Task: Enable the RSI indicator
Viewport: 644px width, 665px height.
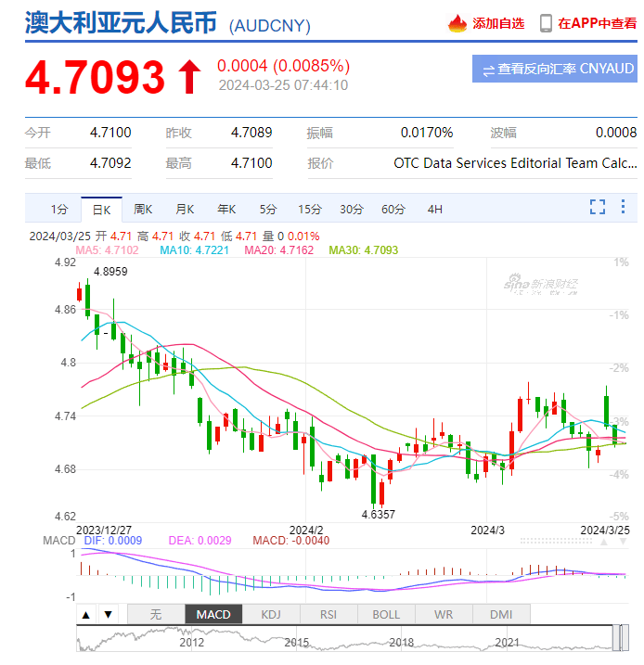Action: tap(328, 614)
